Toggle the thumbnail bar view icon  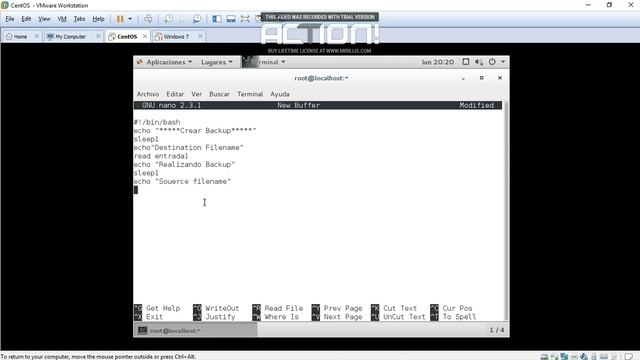tap(231, 19)
